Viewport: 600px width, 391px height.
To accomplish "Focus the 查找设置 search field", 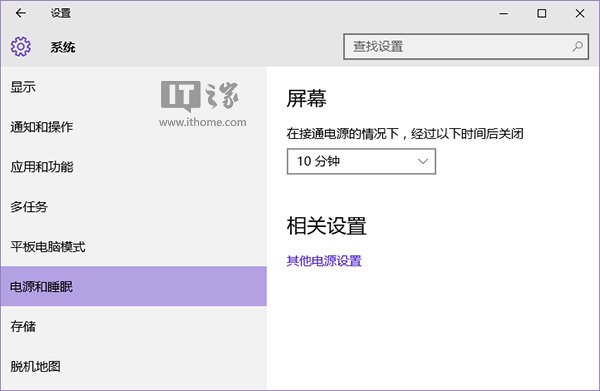I will (466, 47).
